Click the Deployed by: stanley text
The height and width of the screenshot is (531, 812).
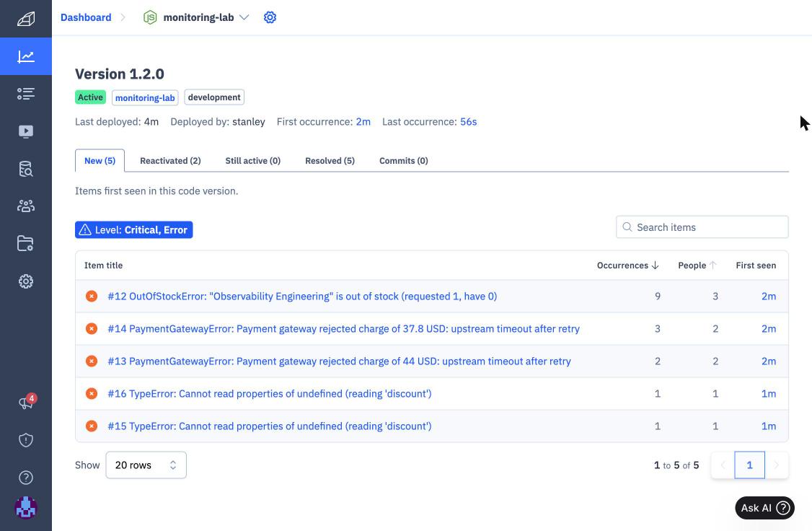(218, 122)
